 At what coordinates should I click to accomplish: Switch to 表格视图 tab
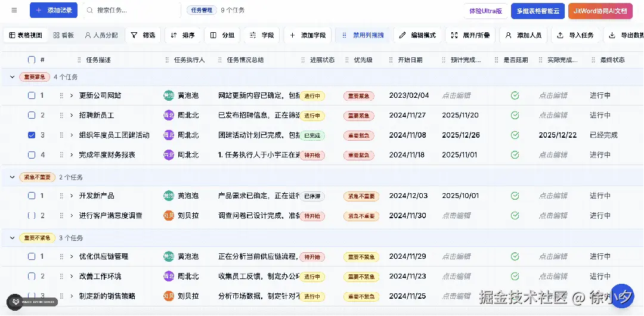26,35
